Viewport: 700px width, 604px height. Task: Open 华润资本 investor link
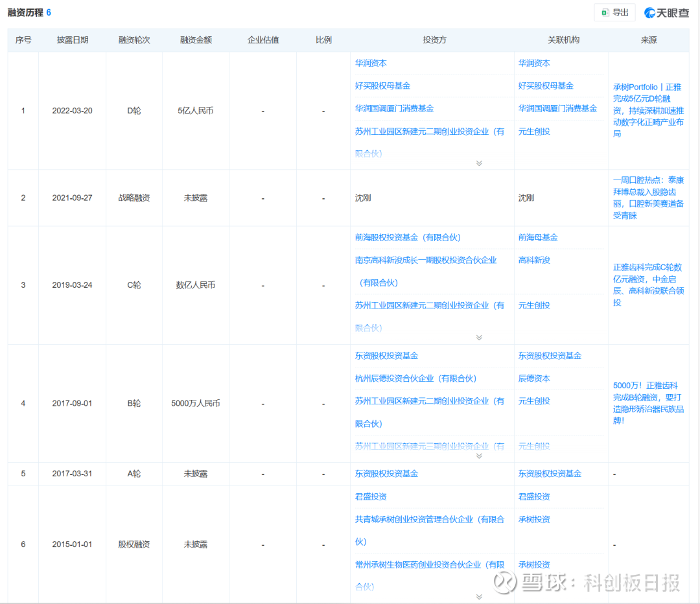371,64
